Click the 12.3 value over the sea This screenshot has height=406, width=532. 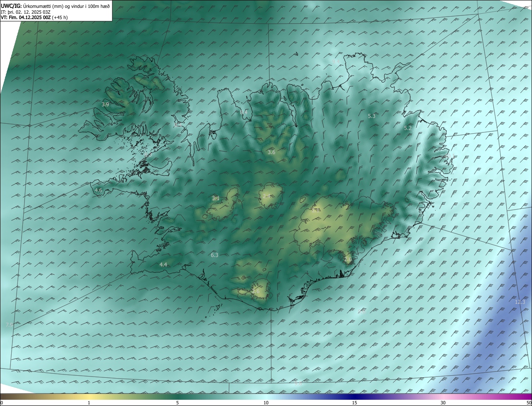[x=520, y=302]
